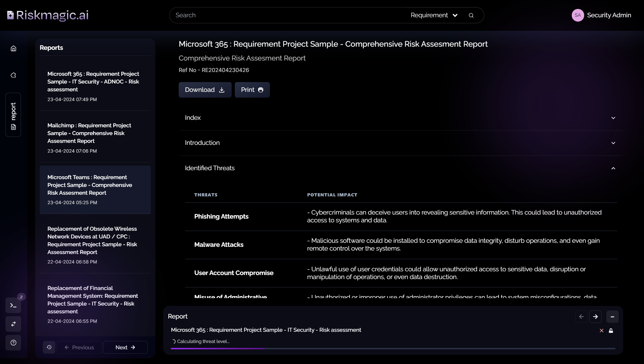Go to the Next reports page

[125, 347]
